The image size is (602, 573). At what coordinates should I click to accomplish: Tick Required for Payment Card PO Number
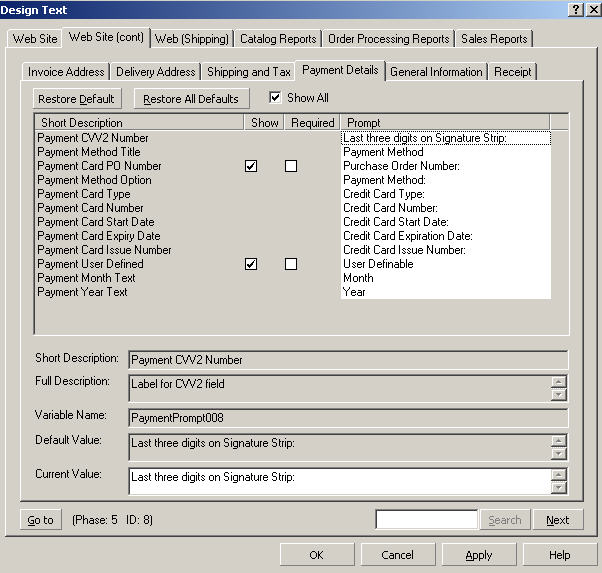[x=291, y=166]
